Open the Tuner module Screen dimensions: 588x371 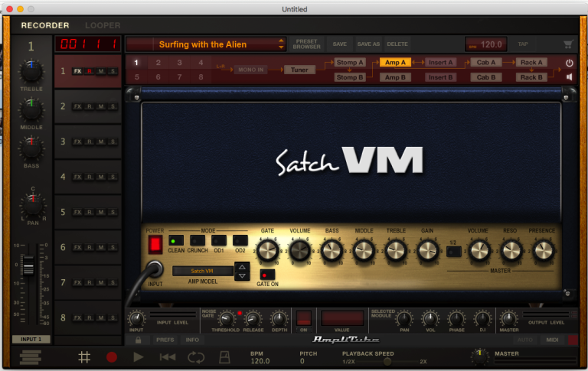click(x=299, y=70)
